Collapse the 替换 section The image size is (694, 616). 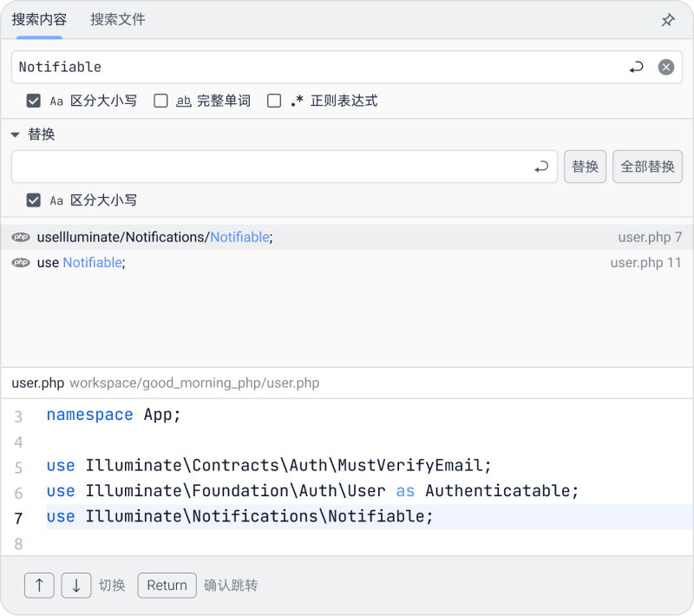16,134
